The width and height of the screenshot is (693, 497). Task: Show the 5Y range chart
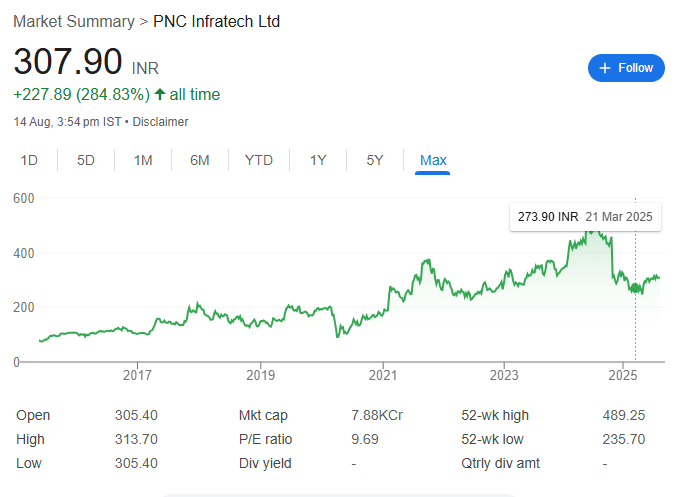pyautogui.click(x=375, y=160)
